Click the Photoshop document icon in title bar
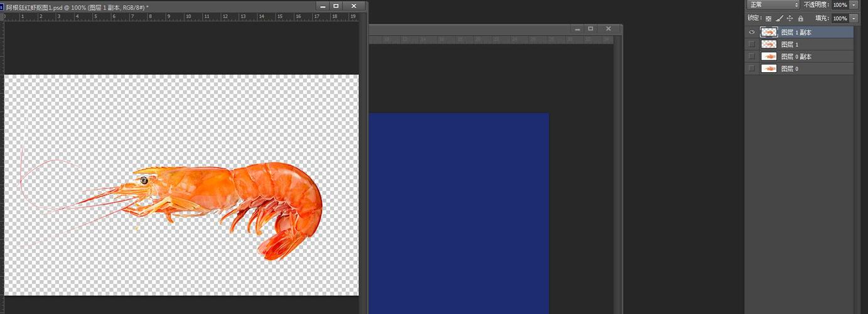 (2, 6)
